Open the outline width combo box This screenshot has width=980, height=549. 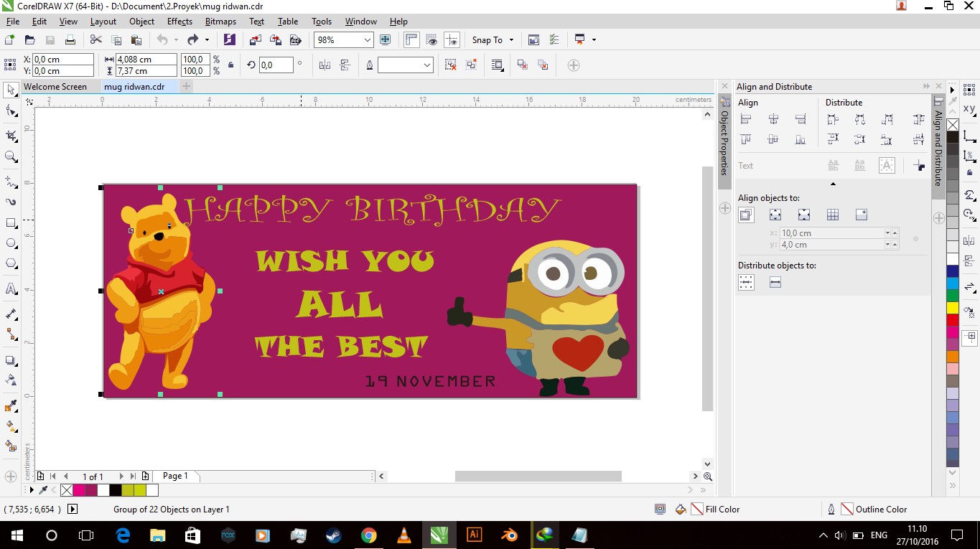point(406,65)
